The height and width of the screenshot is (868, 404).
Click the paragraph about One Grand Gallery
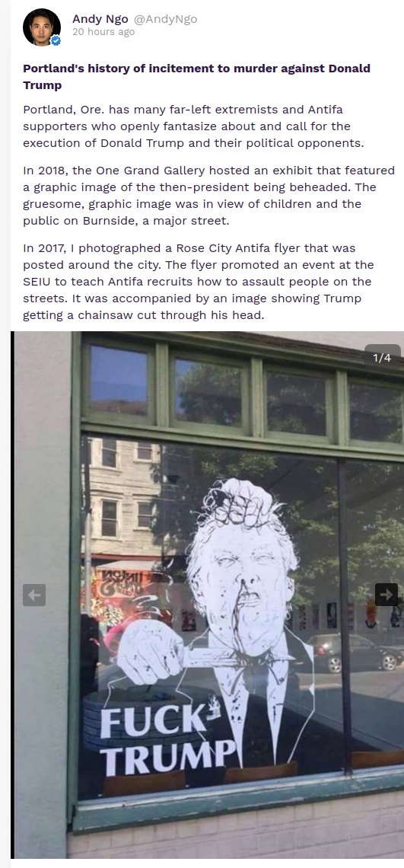coord(208,196)
